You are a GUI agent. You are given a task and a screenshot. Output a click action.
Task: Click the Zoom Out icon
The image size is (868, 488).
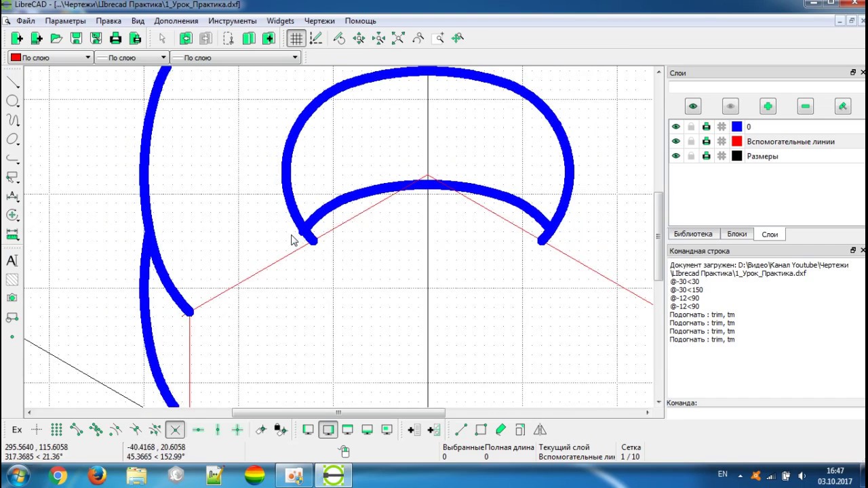tap(378, 39)
